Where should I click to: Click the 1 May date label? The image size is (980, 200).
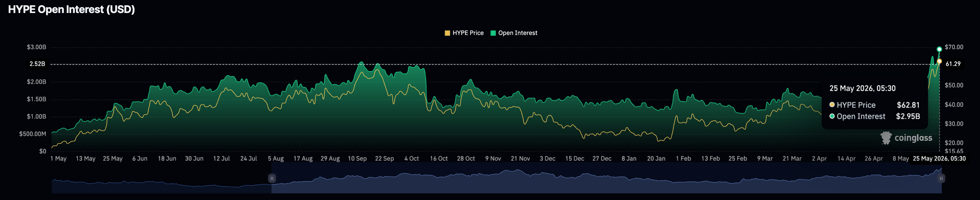click(58, 159)
